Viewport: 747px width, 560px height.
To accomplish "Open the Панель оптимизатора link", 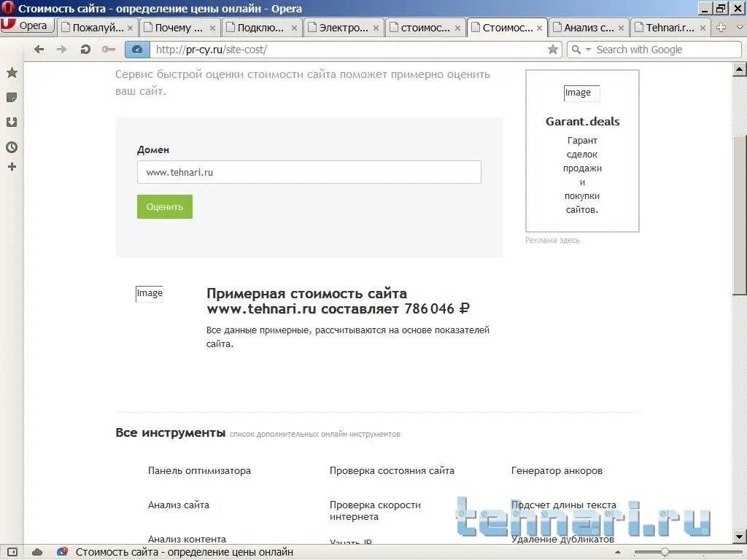I will click(x=199, y=470).
